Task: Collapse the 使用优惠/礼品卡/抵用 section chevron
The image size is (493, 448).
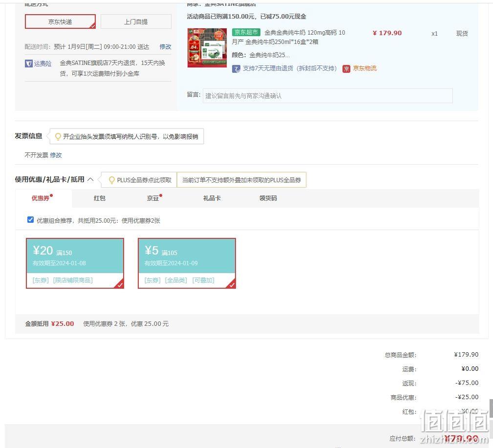Action: coord(90,179)
